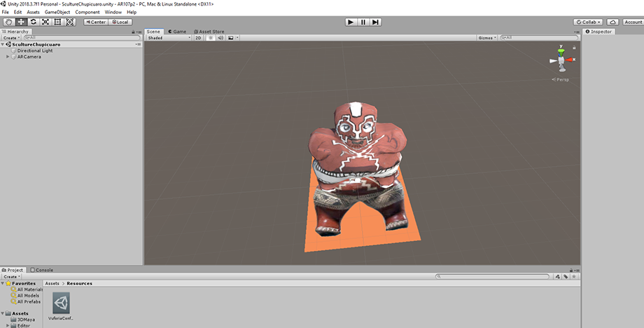Open the Shaded draw mode dropdown

pyautogui.click(x=168, y=38)
